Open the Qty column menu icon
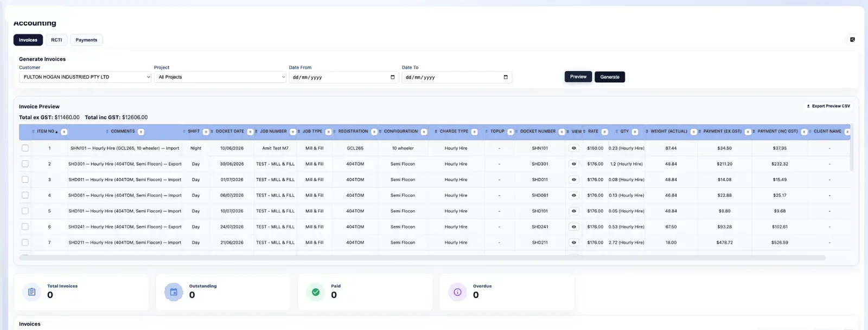This screenshot has width=868, height=330. click(635, 132)
